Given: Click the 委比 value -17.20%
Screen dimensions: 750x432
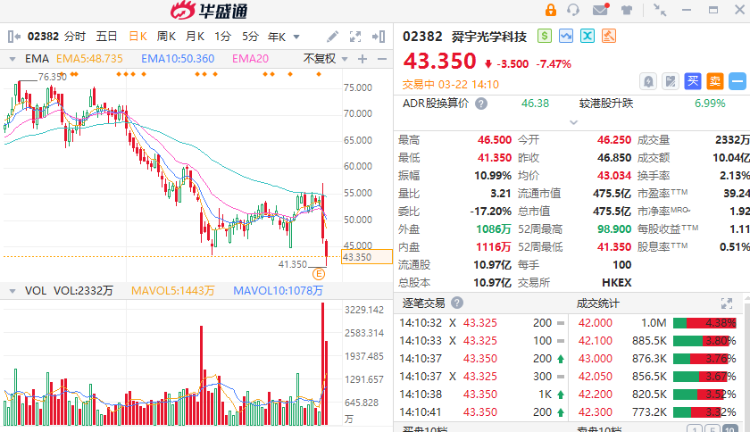Looking at the screenshot, I should click(x=491, y=211).
